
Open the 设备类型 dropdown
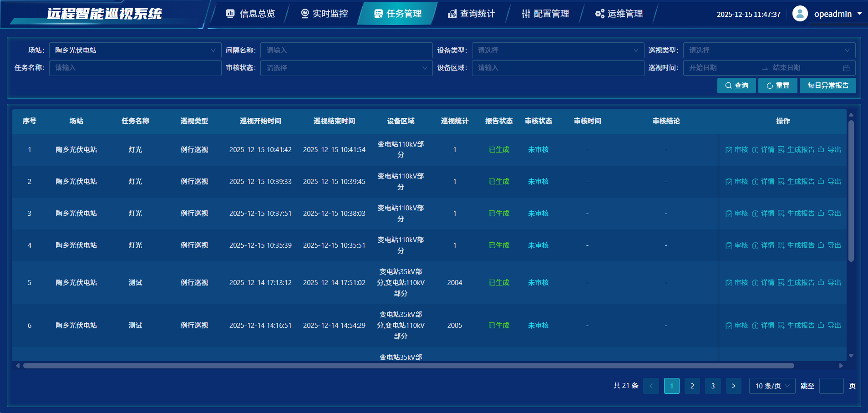(x=558, y=50)
